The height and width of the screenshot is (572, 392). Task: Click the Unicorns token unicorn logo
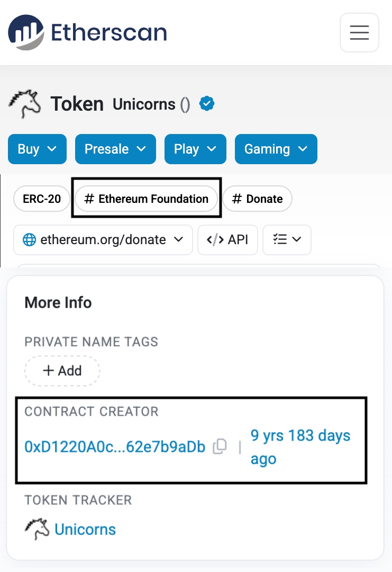(x=24, y=104)
